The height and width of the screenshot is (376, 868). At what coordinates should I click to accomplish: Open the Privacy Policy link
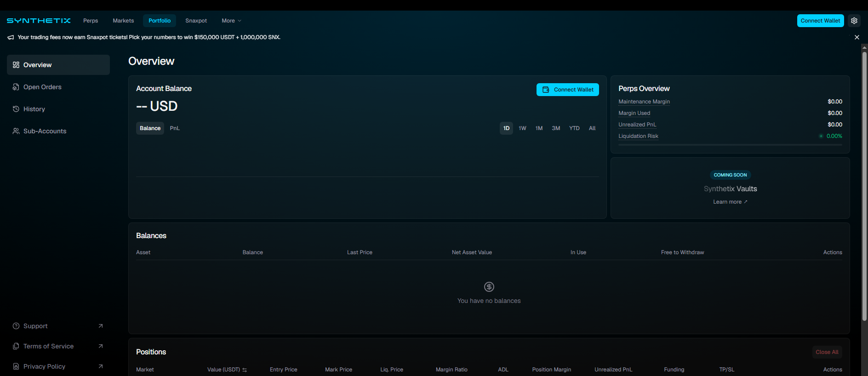(x=58, y=366)
